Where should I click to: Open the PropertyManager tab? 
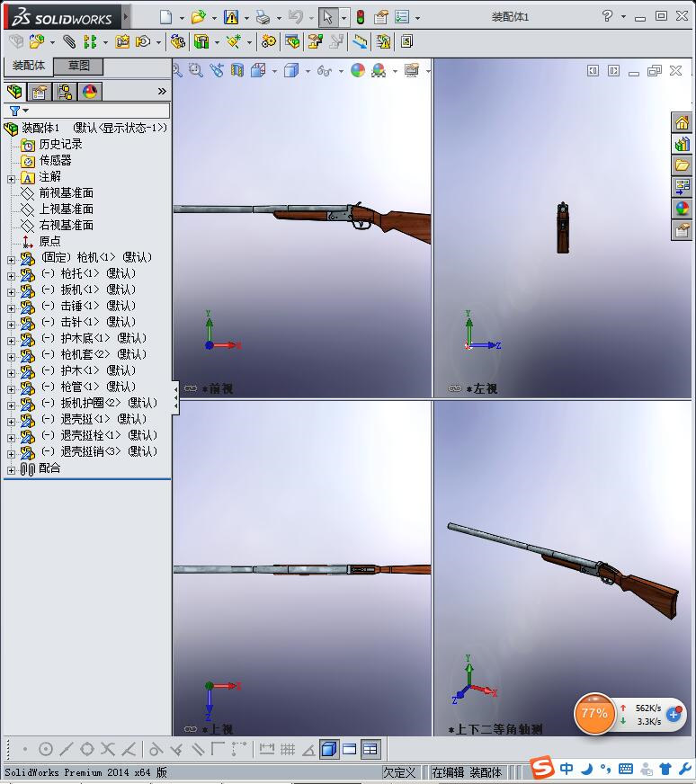click(x=39, y=92)
